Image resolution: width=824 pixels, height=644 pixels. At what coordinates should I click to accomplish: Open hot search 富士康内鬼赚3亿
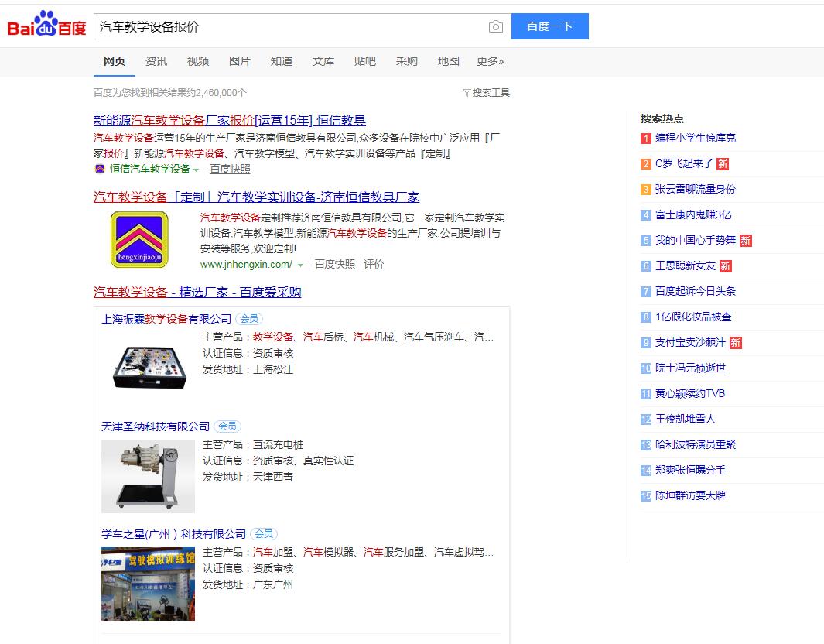coord(693,214)
